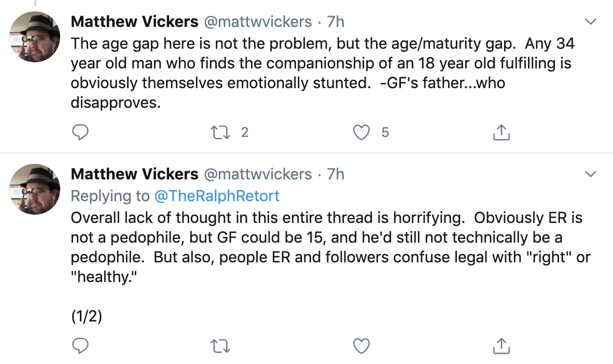The width and height of the screenshot is (613, 364).
Task: Retweet the second tweet replying to @TheRalphRetort
Action: [x=220, y=346]
